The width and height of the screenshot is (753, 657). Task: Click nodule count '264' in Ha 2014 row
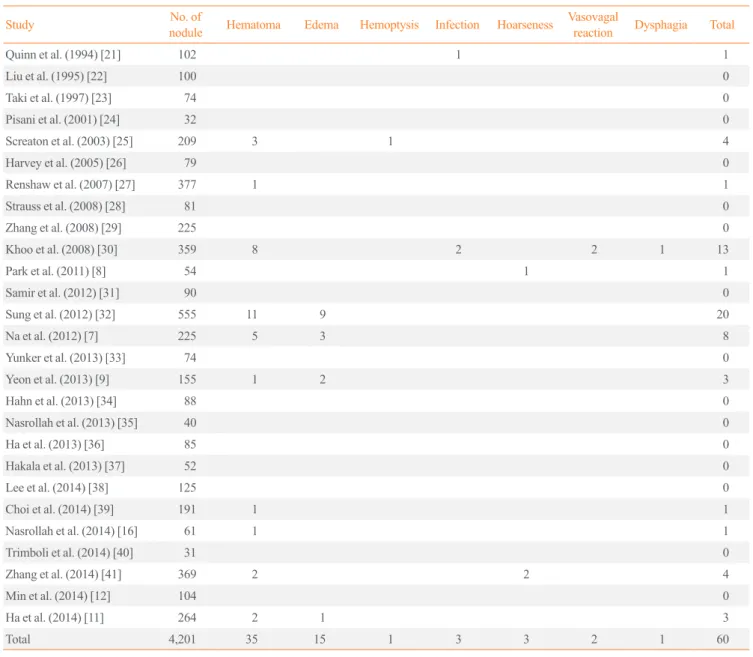click(x=187, y=618)
